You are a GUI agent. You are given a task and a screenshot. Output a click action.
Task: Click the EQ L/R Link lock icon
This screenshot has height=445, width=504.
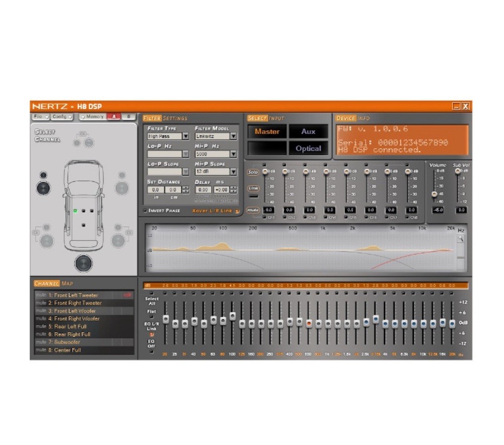tap(152, 334)
